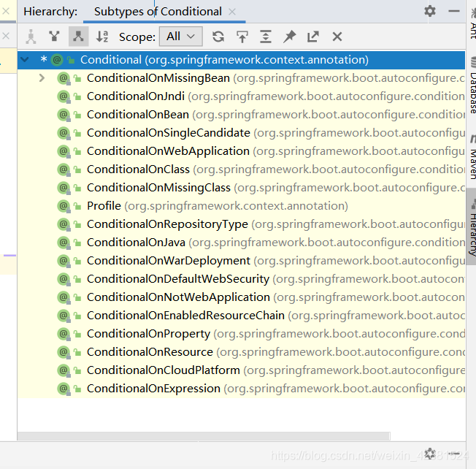Open hierarchy panel settings gear
This screenshot has width=476, height=469.
[x=430, y=11]
